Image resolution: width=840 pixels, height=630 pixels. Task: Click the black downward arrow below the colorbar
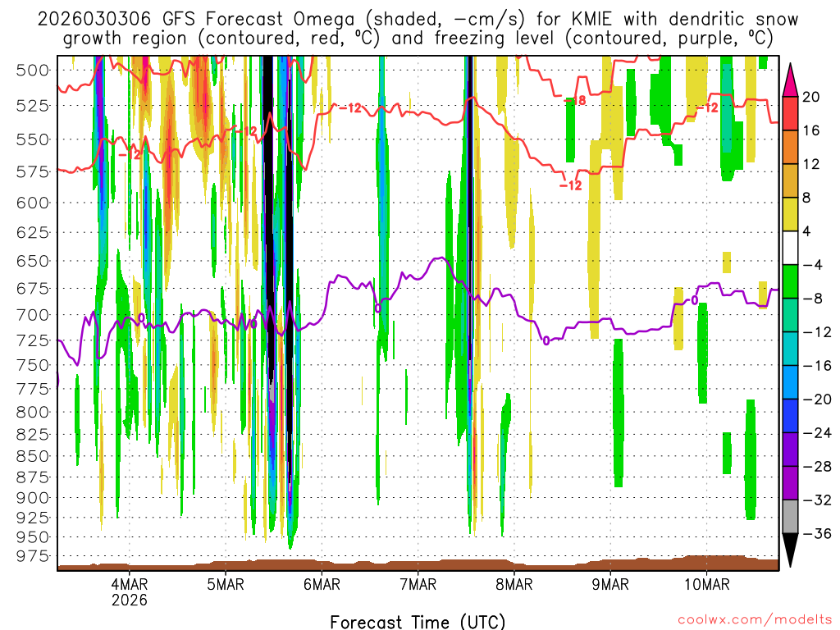pos(790,550)
